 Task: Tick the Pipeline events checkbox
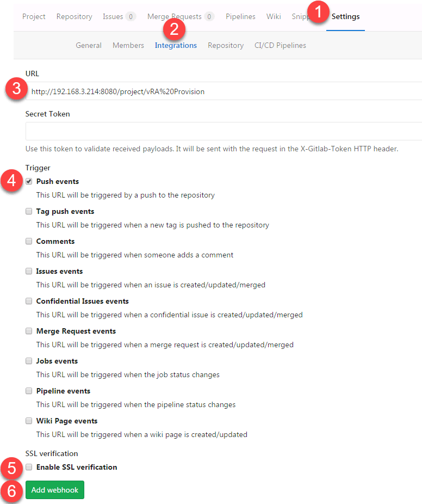[29, 391]
